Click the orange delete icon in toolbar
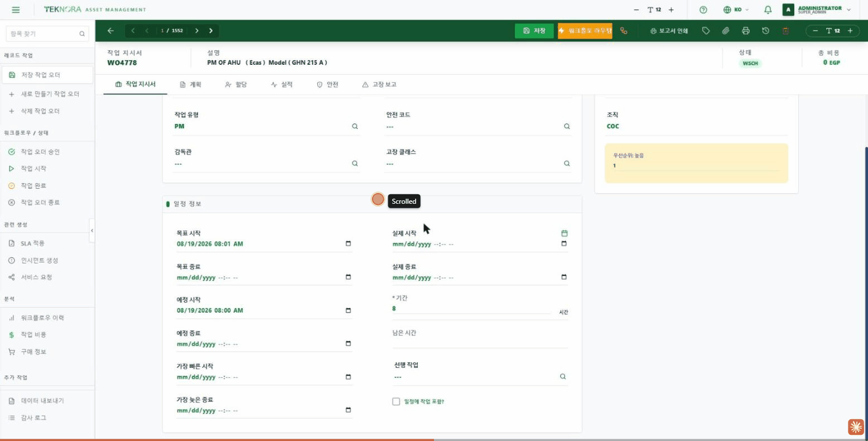This screenshot has height=441, width=868. coord(785,31)
